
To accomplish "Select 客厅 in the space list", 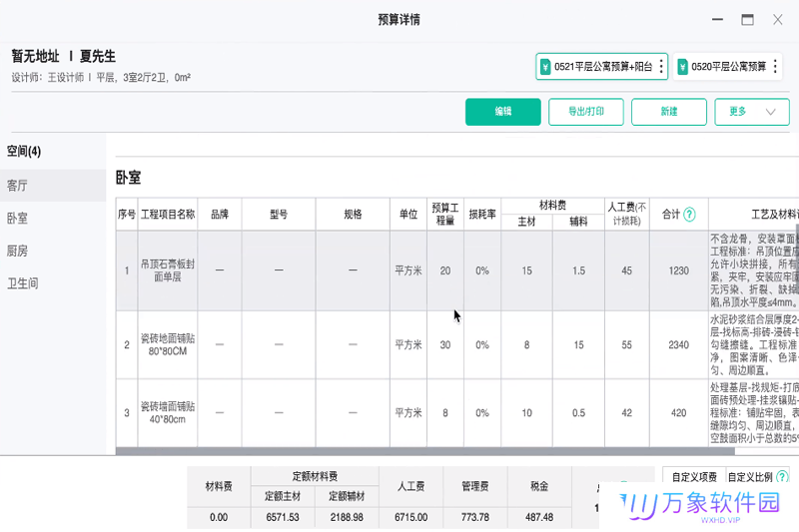I will (x=53, y=186).
